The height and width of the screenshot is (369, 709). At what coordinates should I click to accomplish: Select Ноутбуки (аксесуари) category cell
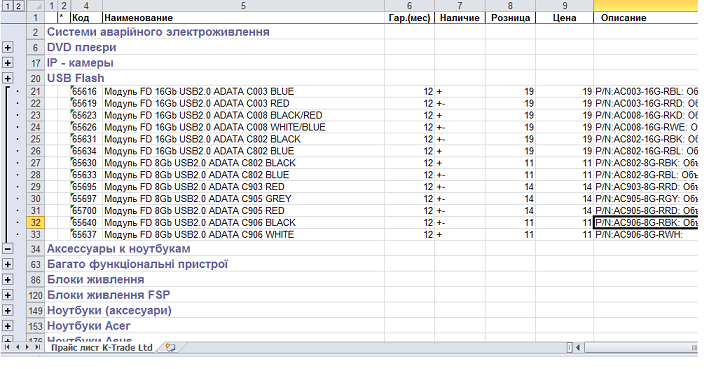click(109, 310)
